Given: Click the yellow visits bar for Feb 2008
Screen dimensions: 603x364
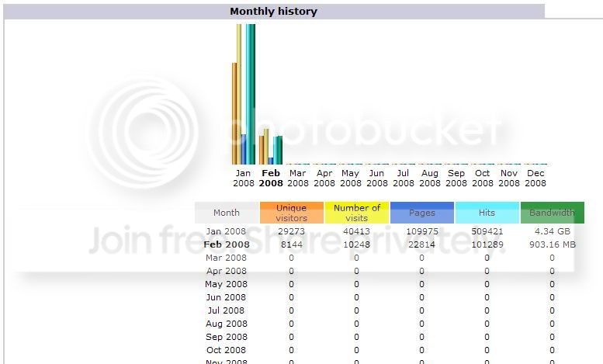Looking at the screenshot, I should click(265, 147).
